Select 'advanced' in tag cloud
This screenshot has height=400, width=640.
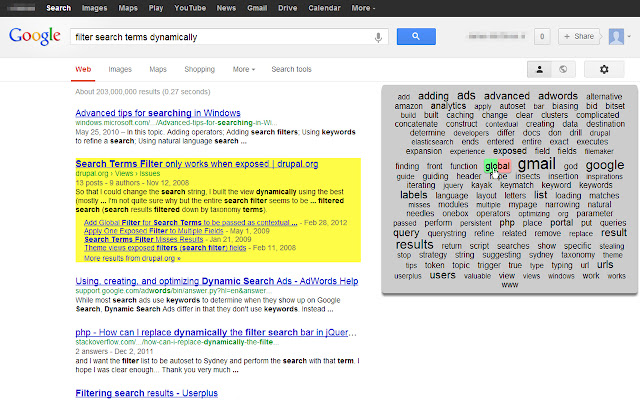coord(507,96)
